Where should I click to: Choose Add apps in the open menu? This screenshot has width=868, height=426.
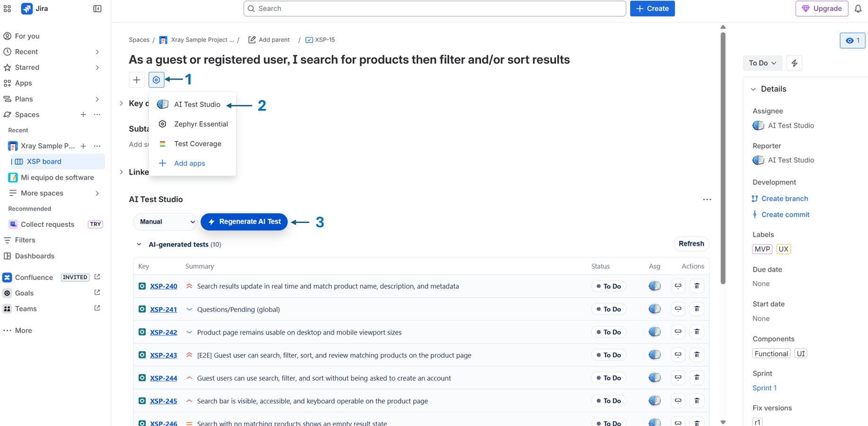pos(189,163)
